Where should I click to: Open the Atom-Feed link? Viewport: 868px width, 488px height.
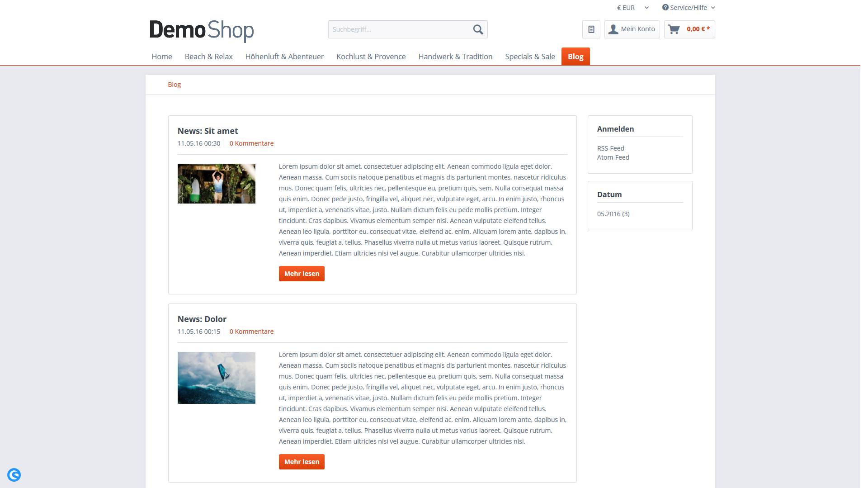(x=613, y=157)
